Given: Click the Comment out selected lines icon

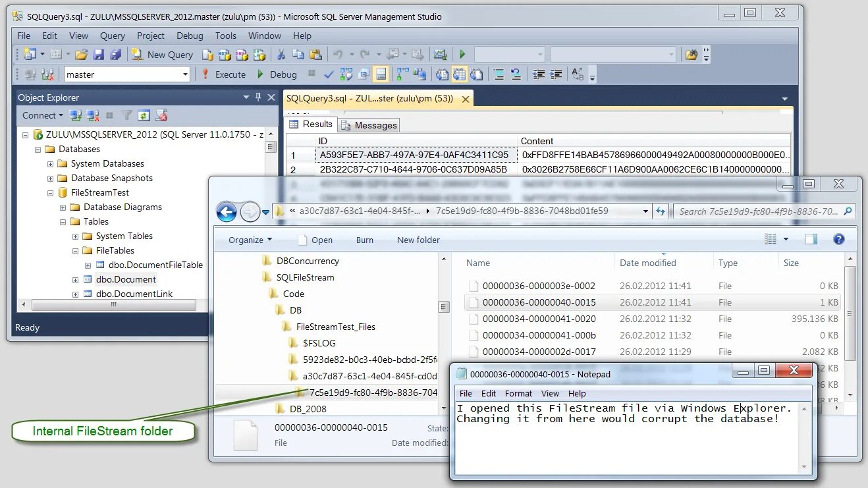Looking at the screenshot, I should click(x=499, y=74).
